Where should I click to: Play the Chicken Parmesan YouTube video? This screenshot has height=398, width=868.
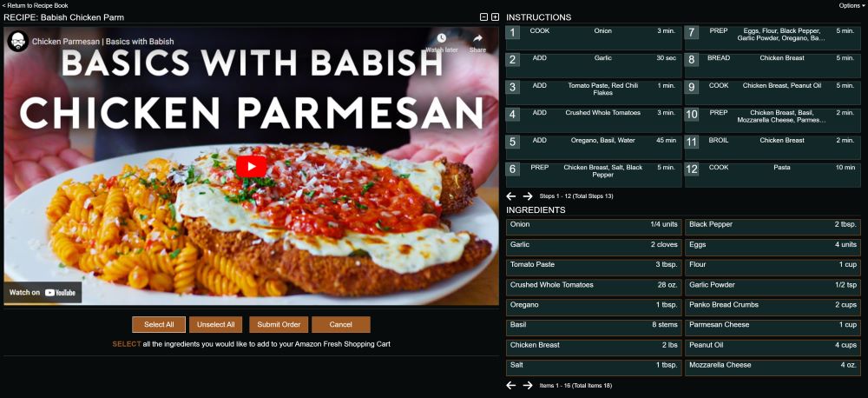(252, 166)
